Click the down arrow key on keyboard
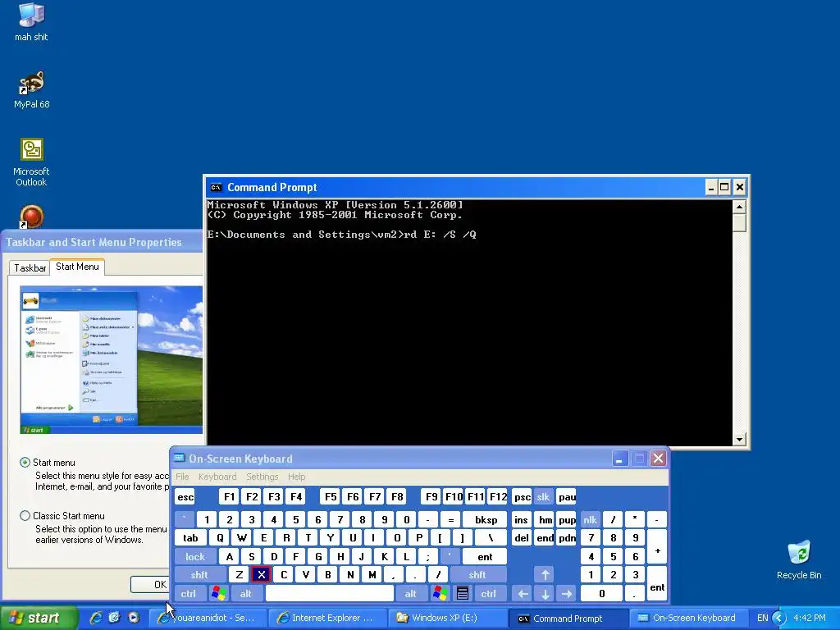Screen dimensions: 840x630 pyautogui.click(x=545, y=594)
